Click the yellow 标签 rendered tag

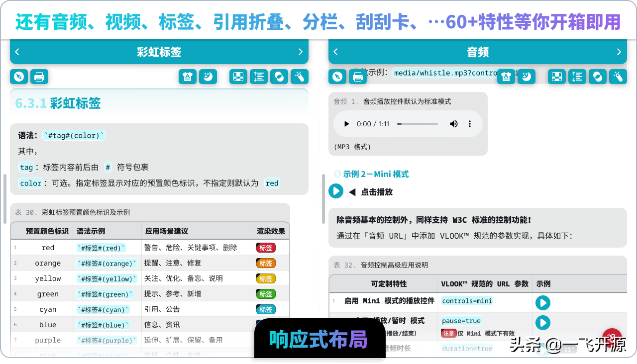pyautogui.click(x=266, y=278)
